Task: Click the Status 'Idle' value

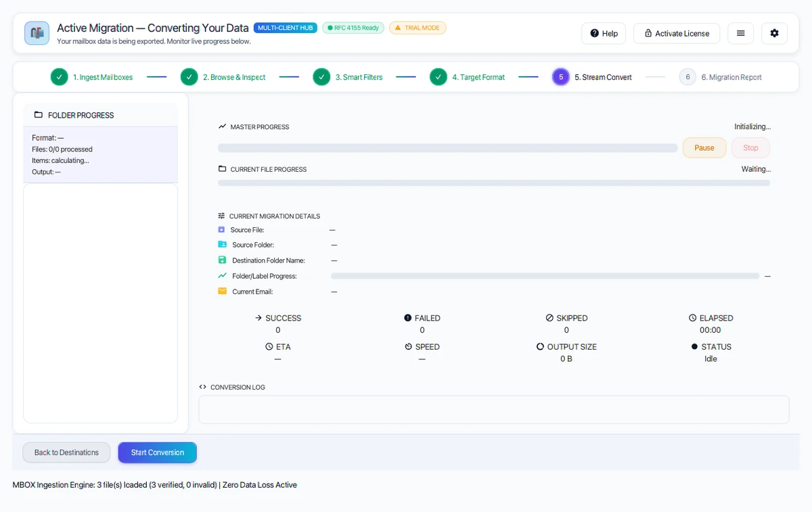Action: (x=710, y=358)
